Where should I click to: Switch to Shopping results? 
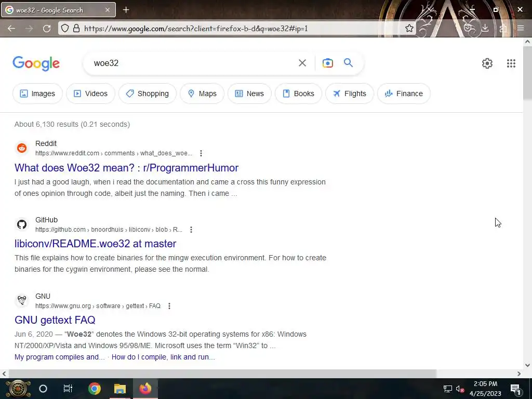coord(148,94)
